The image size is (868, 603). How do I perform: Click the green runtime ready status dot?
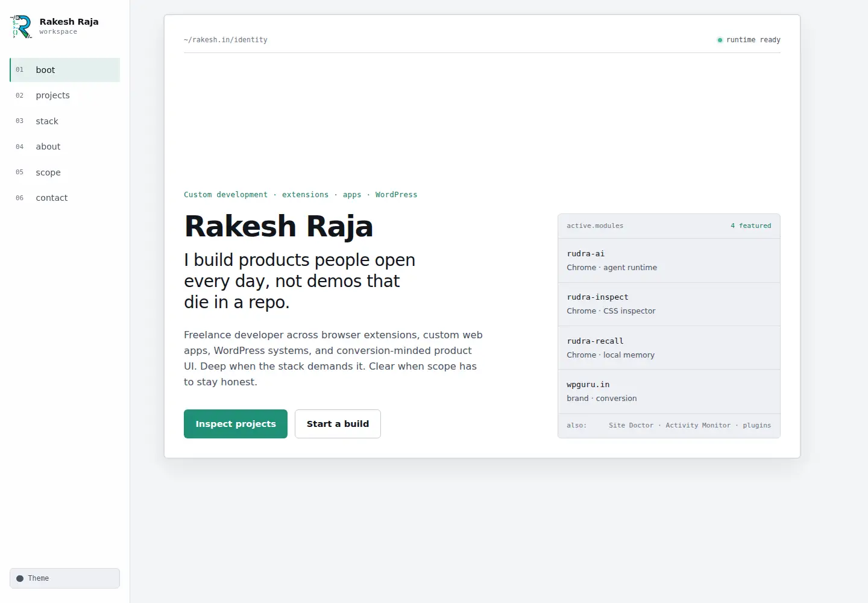(x=720, y=40)
